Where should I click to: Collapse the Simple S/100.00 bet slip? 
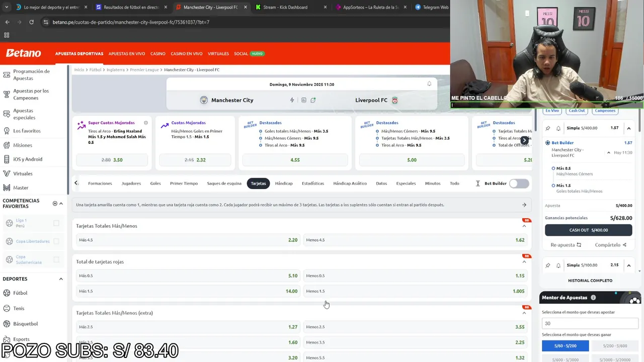coord(628,265)
